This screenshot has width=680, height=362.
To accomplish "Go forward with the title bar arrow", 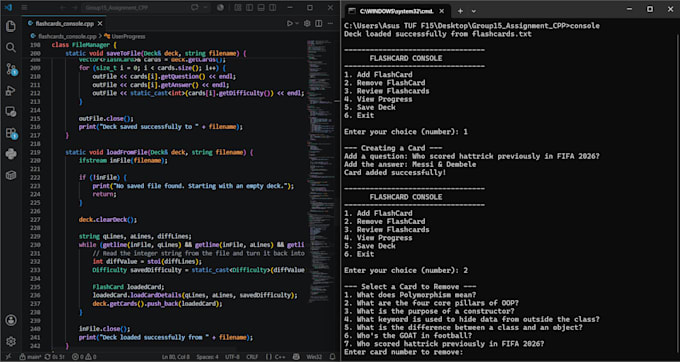I will [75, 8].
